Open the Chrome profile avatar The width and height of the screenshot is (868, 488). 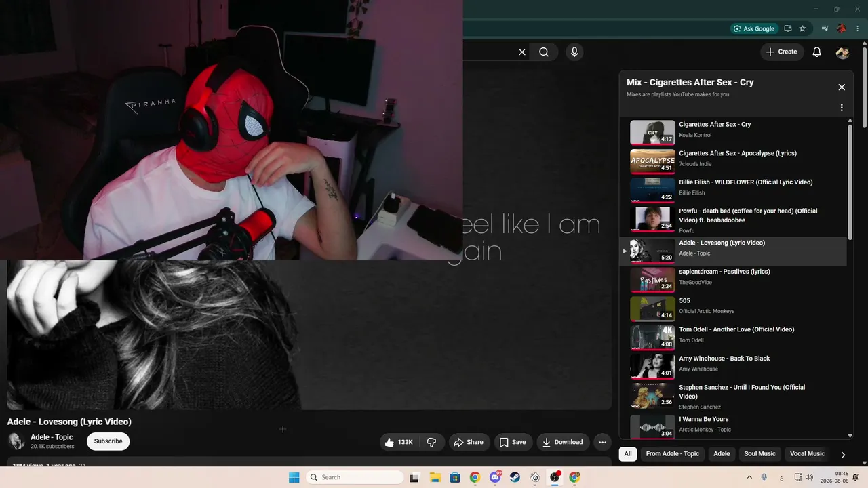[x=842, y=28]
